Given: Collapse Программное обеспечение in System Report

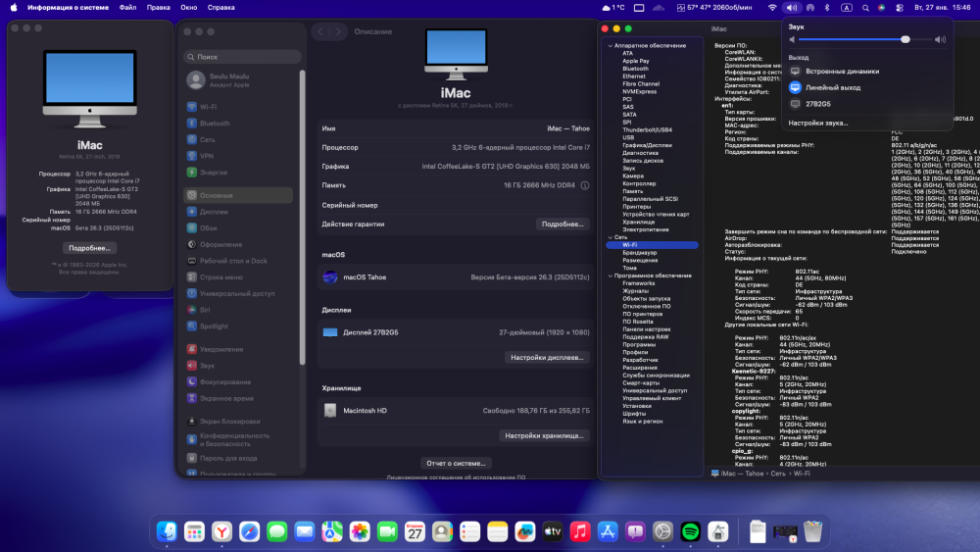Looking at the screenshot, I should [x=610, y=276].
